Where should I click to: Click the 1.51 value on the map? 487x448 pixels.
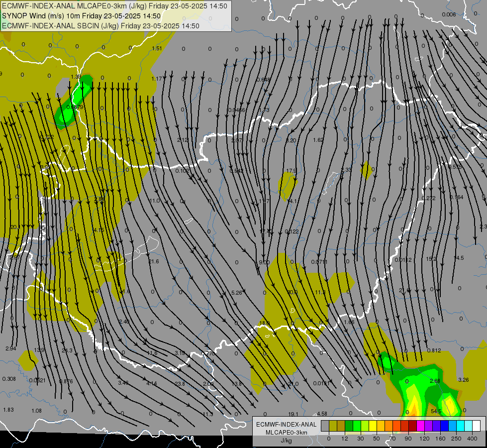click(157, 48)
